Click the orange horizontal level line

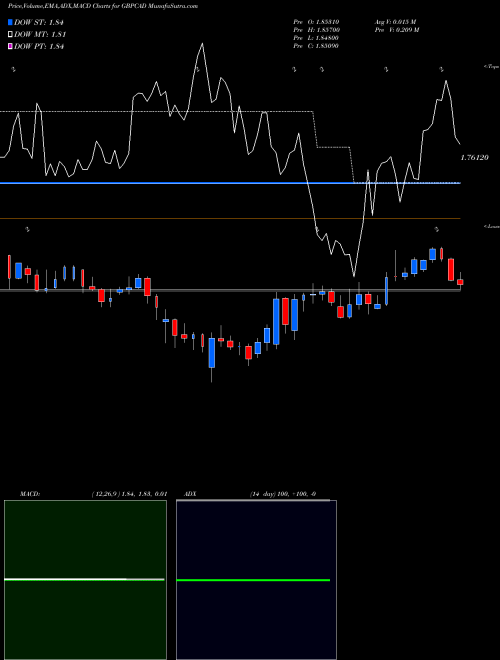(230, 218)
